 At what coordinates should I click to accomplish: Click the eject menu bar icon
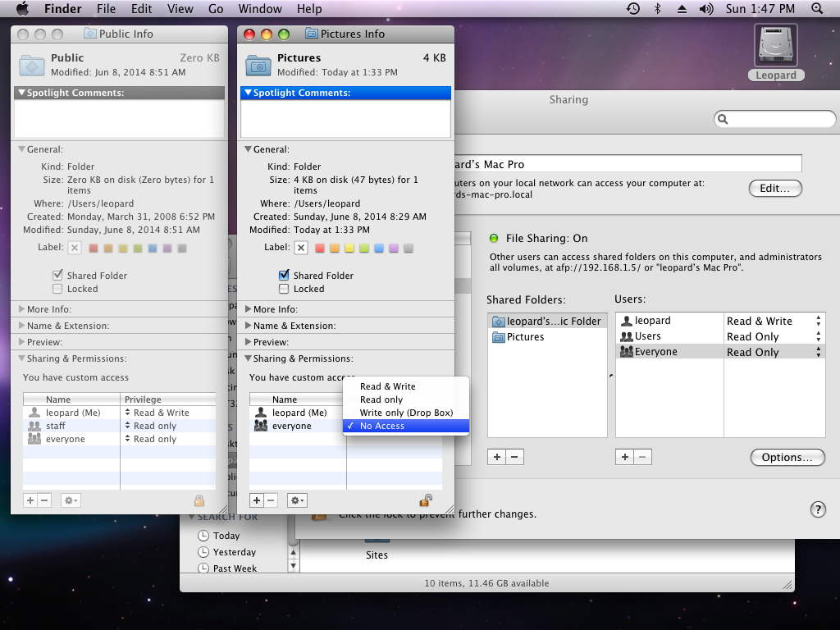(682, 9)
